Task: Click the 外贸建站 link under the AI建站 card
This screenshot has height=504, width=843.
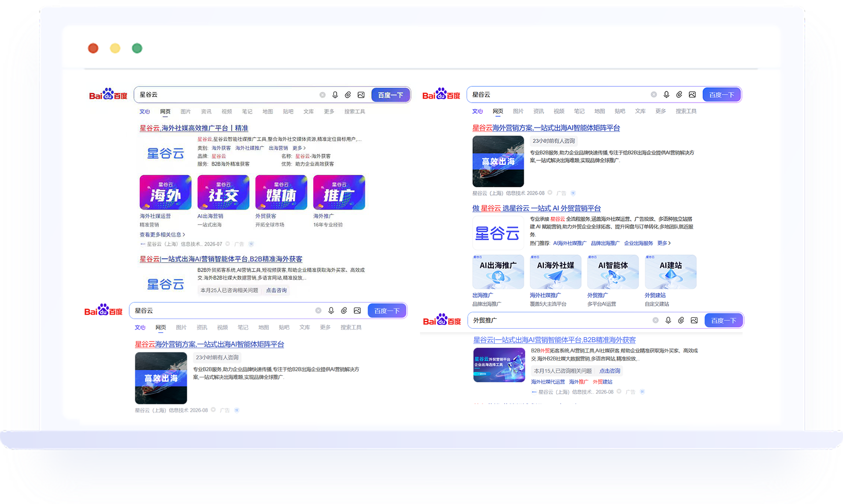Action: (655, 295)
